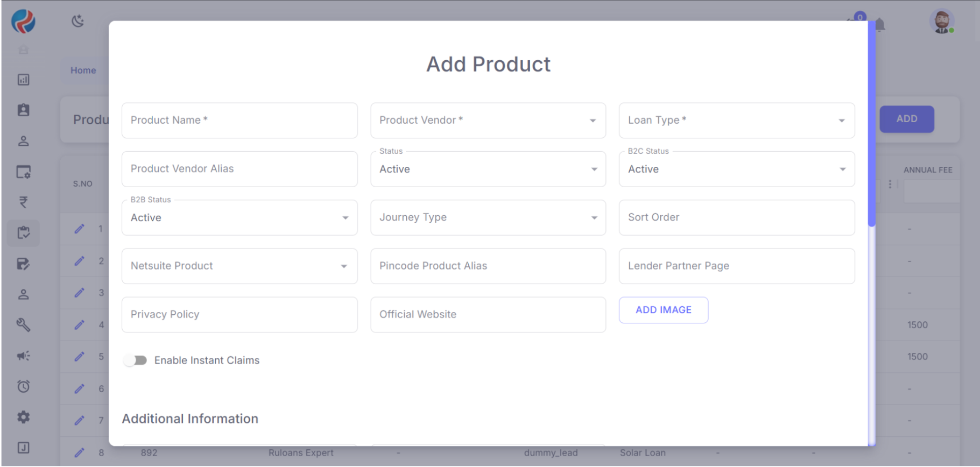Click the edit pencil for row 4

(x=79, y=325)
